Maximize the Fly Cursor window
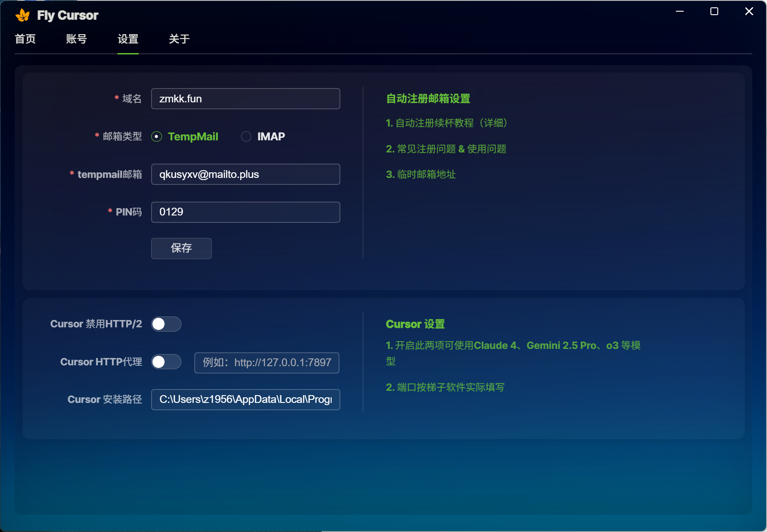This screenshot has width=767, height=532. pyautogui.click(x=714, y=11)
